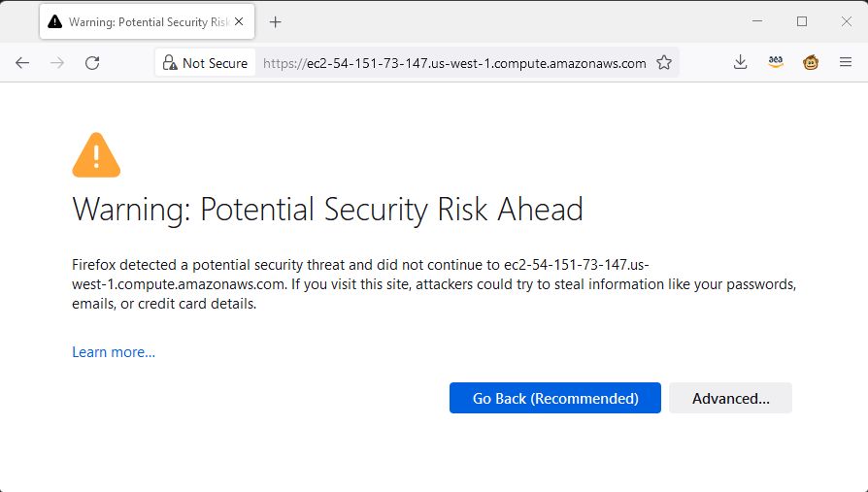Open the monkey userscript extension icon

[x=811, y=62]
